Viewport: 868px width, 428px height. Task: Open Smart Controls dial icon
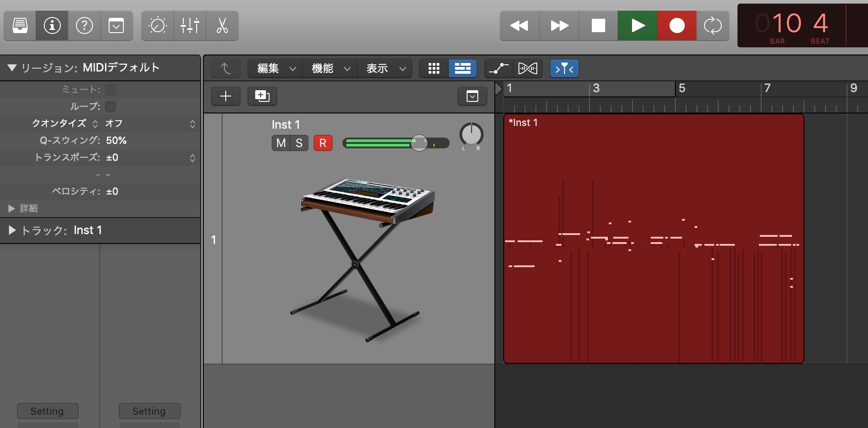click(158, 25)
